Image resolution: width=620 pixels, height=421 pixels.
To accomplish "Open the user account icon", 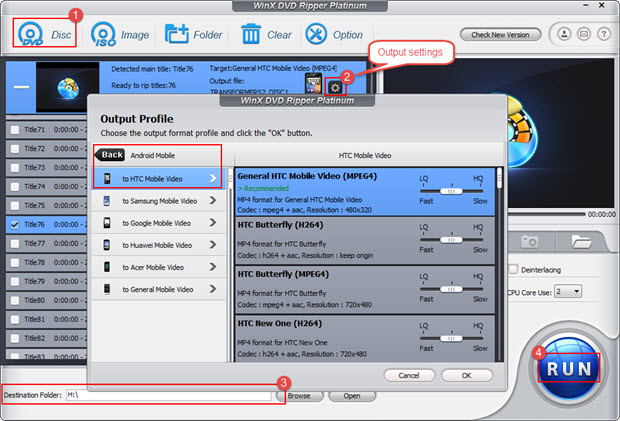I will [564, 34].
